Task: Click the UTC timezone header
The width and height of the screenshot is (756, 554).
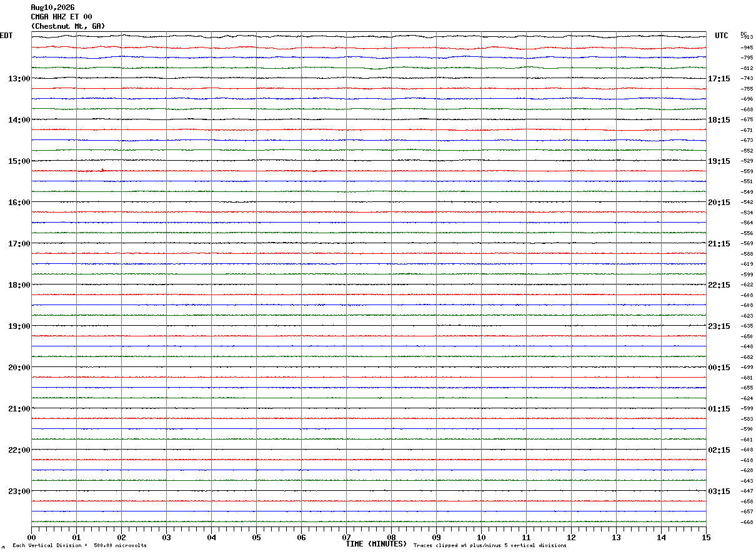Action: tap(722, 36)
